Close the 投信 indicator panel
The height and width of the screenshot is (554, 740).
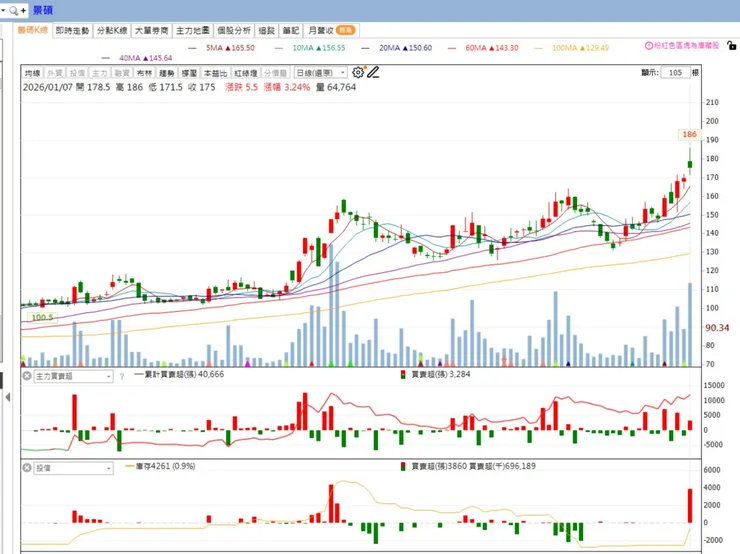point(27,468)
